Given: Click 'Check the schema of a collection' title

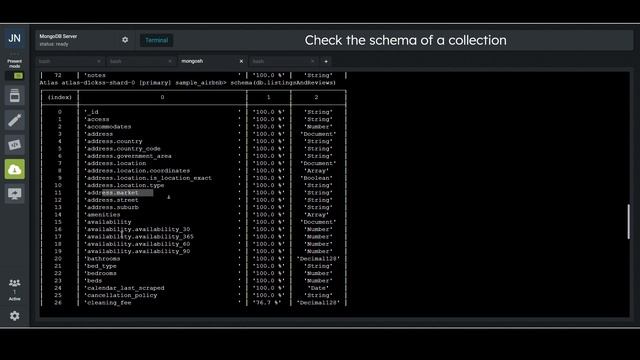Looking at the screenshot, I should (x=405, y=40).
